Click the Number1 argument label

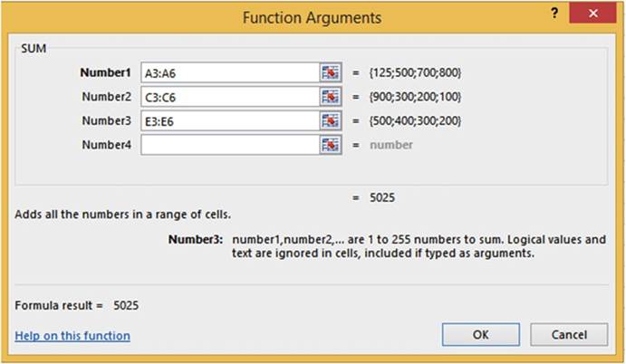pyautogui.click(x=106, y=72)
